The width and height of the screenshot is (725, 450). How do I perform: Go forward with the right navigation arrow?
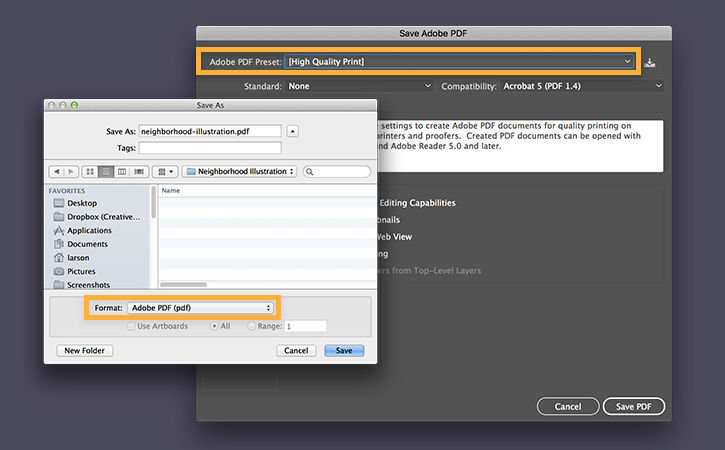[x=71, y=172]
